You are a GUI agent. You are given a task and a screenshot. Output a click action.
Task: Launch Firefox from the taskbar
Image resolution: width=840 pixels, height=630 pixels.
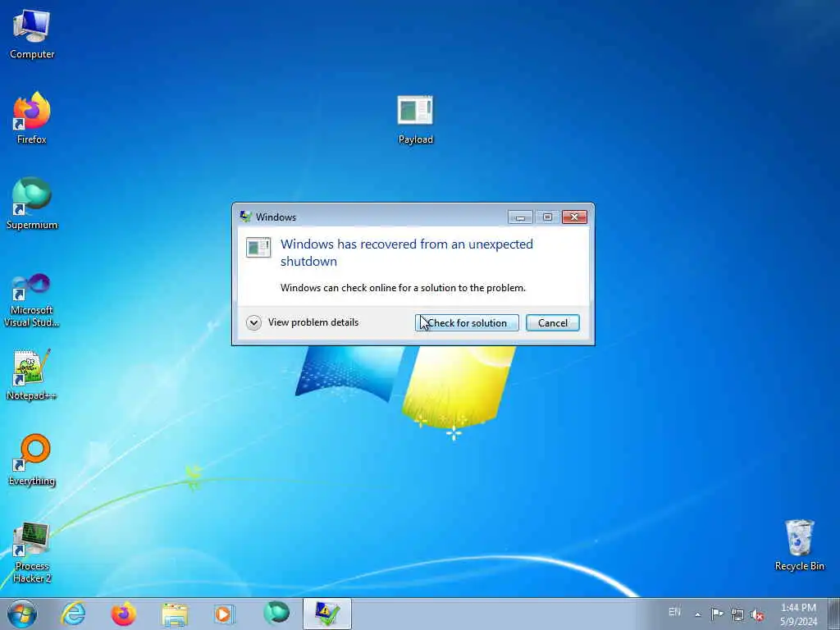point(124,614)
